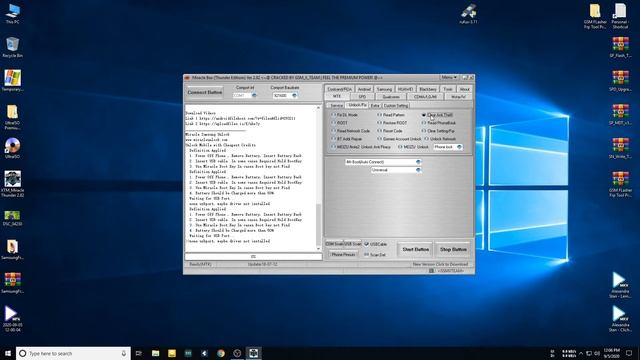Open the Menu dropdown in title bar
640x360 pixels.
click(x=449, y=77)
